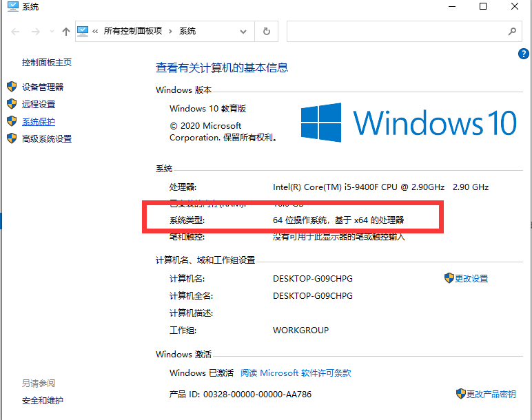
Task: Open the address bar history dropdown
Action: pyautogui.click(x=243, y=32)
